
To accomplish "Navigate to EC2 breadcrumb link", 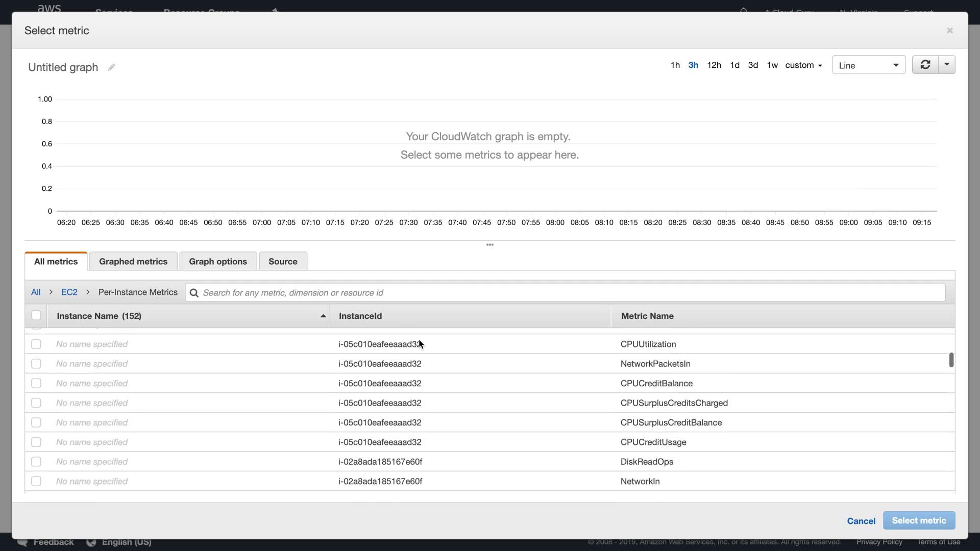I will coord(69,292).
